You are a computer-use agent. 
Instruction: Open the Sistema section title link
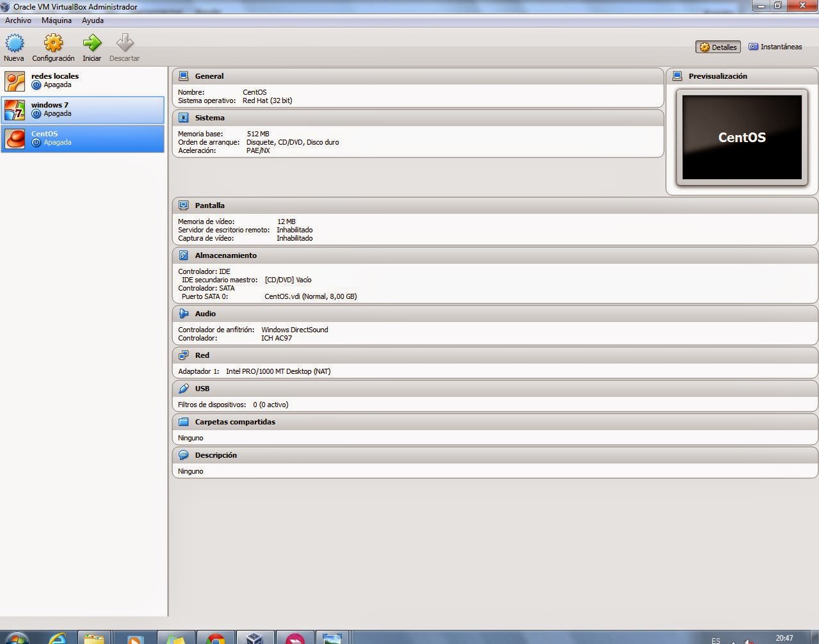(x=210, y=118)
